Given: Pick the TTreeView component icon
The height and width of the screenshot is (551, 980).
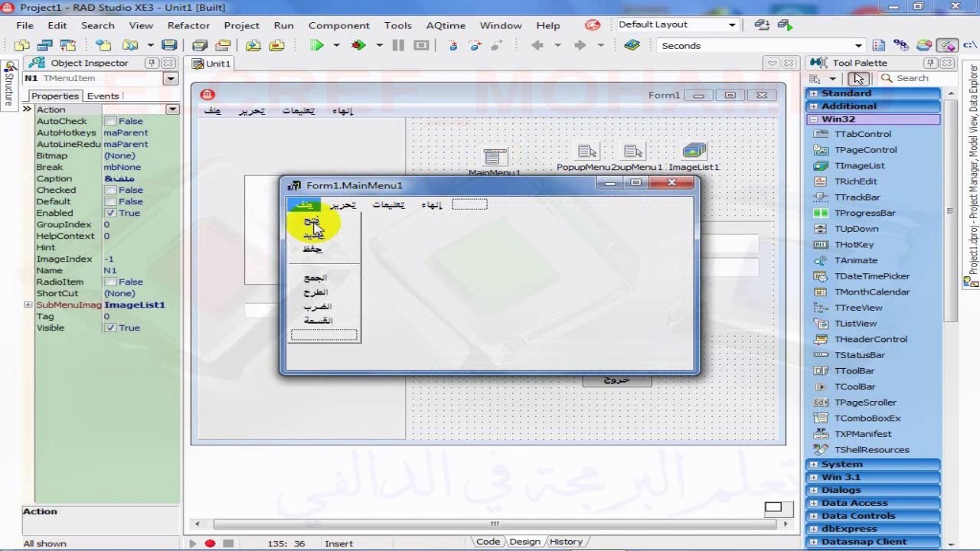Looking at the screenshot, I should [821, 308].
